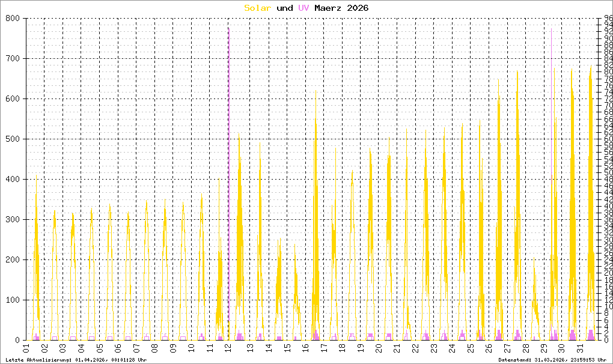Image resolution: width=613 pixels, height=364 pixels.
Task: Click the 'Letzte Aktualisierung' timestamp text
Action: [x=76, y=360]
